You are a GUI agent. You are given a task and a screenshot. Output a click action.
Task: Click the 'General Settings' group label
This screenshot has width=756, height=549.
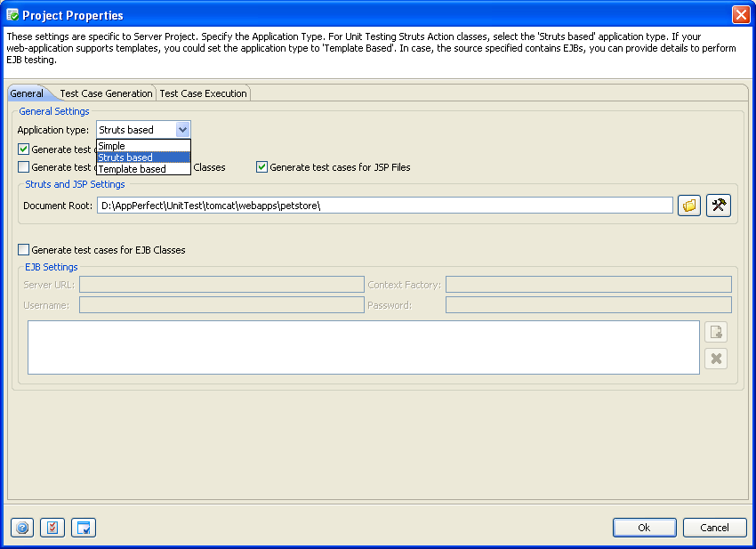pos(54,111)
